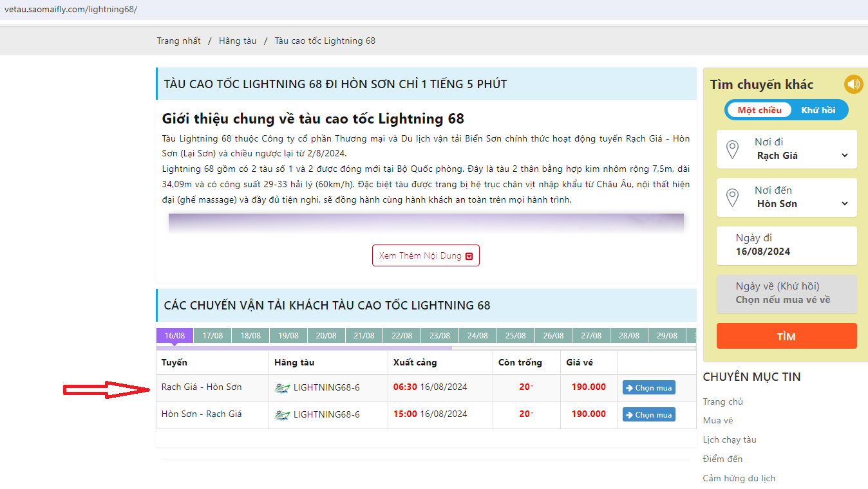Select the Một chiều one-way option
This screenshot has height=489, width=868.
point(759,110)
